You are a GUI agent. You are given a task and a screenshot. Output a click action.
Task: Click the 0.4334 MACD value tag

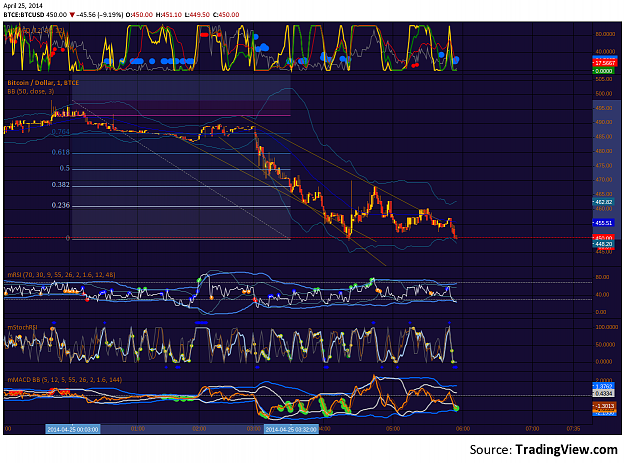point(604,393)
